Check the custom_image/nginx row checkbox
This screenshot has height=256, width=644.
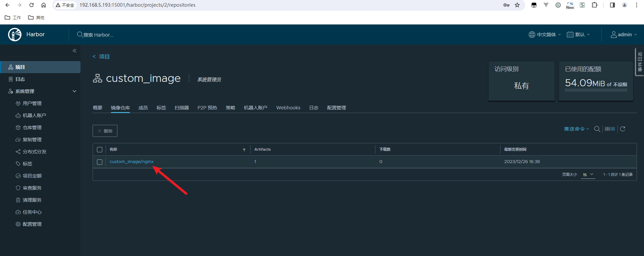click(x=100, y=162)
